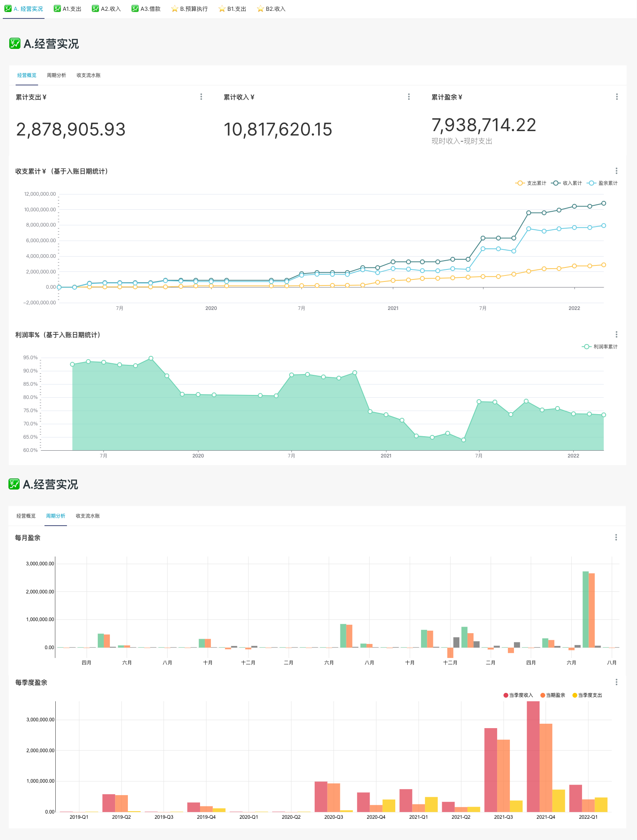Toggle the 当期盈余 legend series
The image size is (637, 840).
click(x=553, y=695)
